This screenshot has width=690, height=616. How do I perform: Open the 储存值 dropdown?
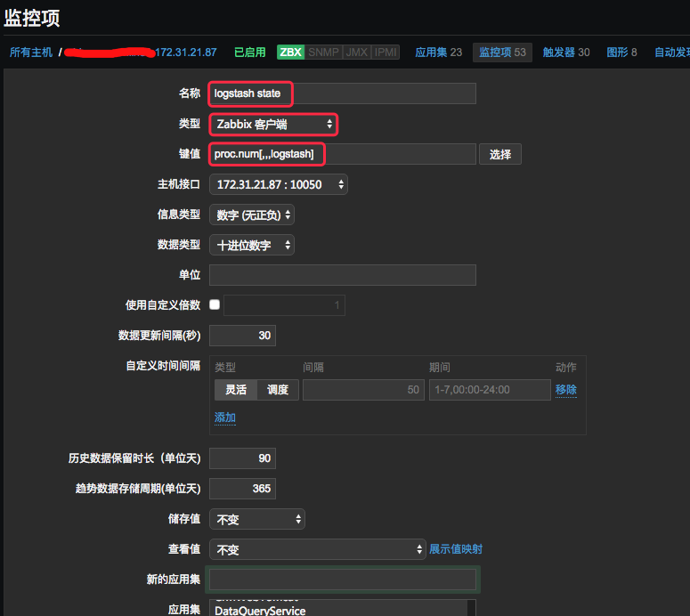(x=257, y=519)
